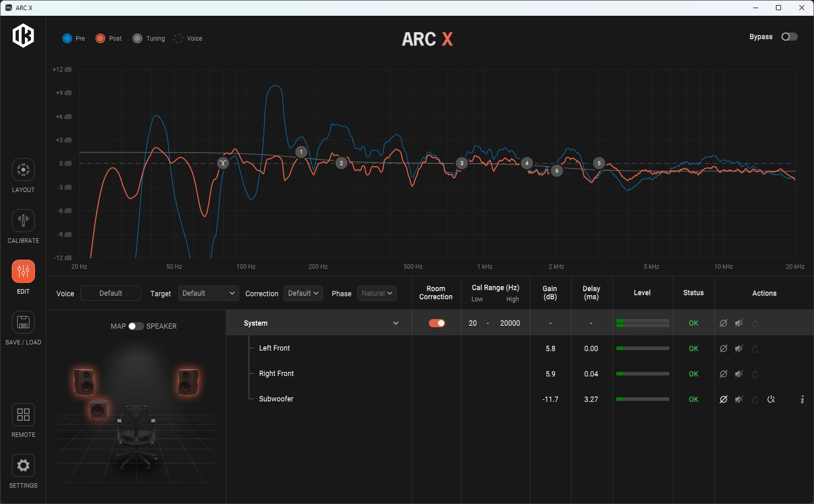This screenshot has height=504, width=814.
Task: Click Left Front gain value 5.8
Action: pos(550,349)
